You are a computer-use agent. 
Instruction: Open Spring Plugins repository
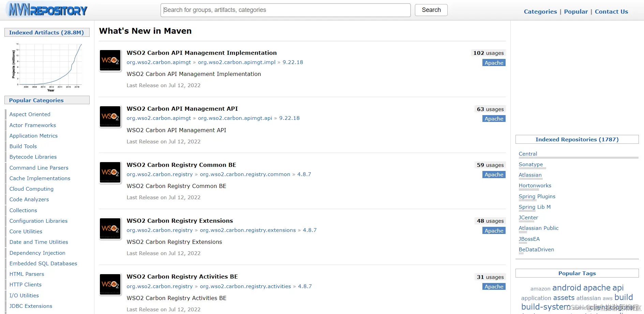[537, 197]
